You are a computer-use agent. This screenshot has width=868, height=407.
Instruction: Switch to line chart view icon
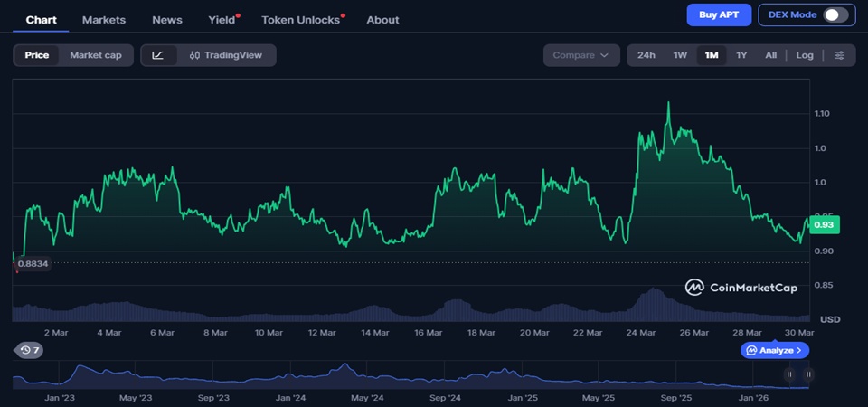157,55
